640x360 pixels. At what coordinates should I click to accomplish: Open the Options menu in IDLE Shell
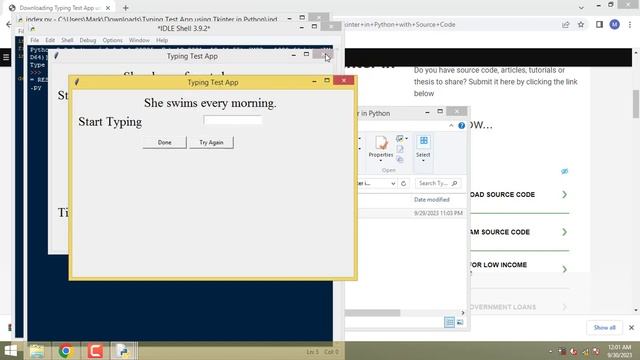point(112,40)
